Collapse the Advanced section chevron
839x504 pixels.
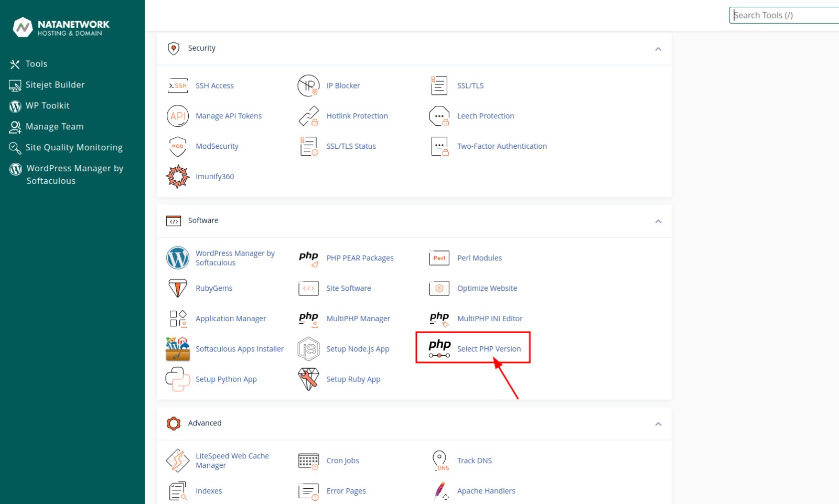[658, 424]
